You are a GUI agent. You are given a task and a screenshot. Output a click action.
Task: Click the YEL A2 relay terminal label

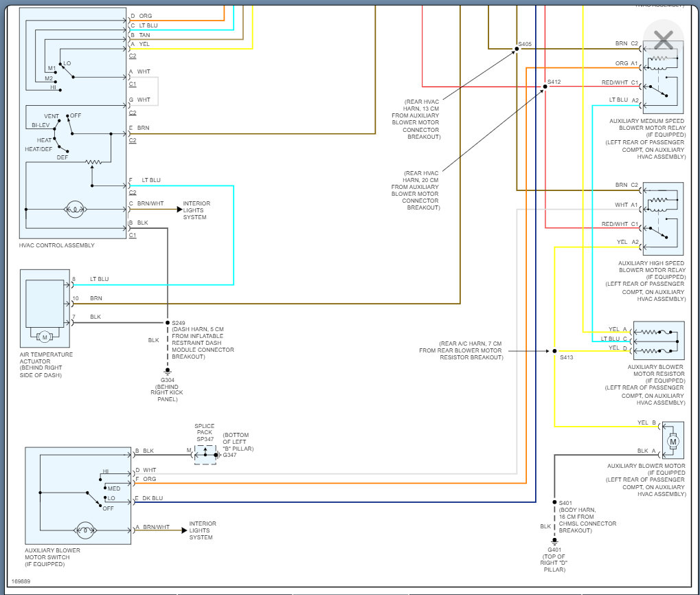tap(628, 242)
